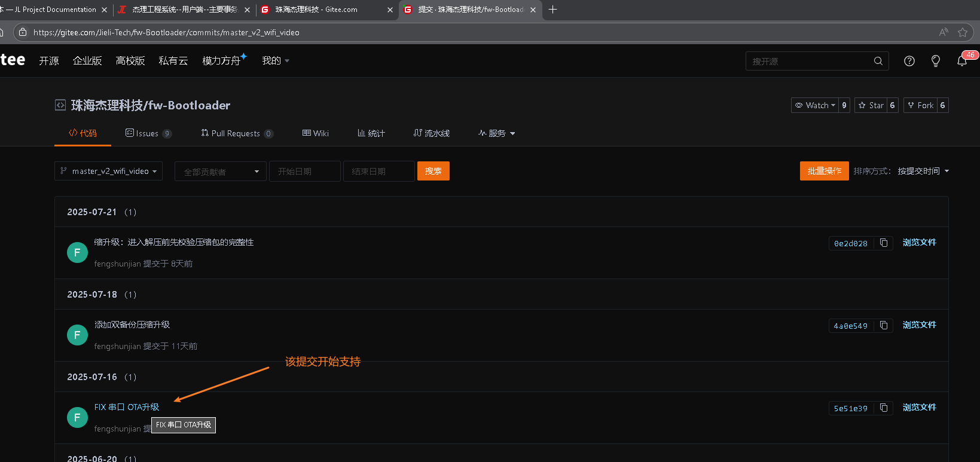The image size is (980, 462).
Task: Click the repository type icon beside title
Action: (x=60, y=105)
